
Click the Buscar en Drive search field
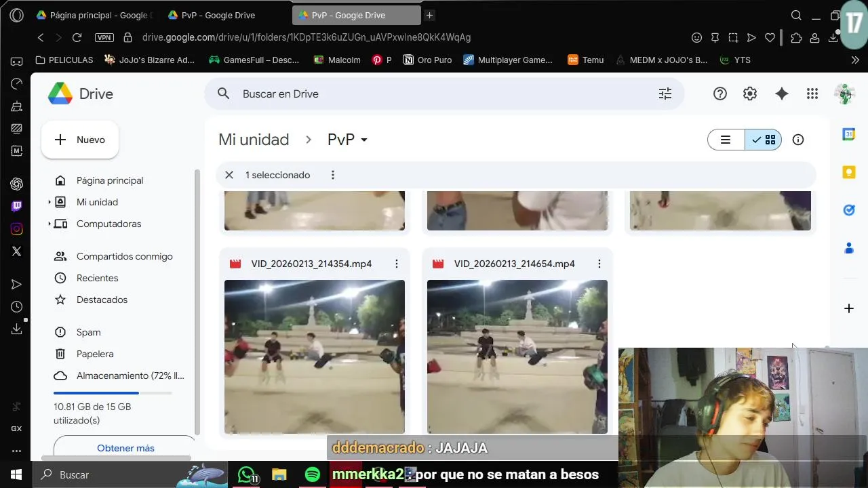[444, 94]
